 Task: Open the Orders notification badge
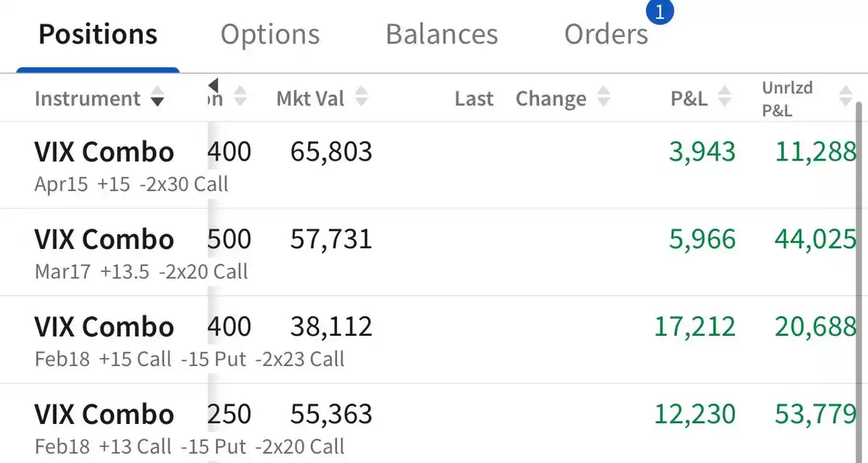[659, 12]
